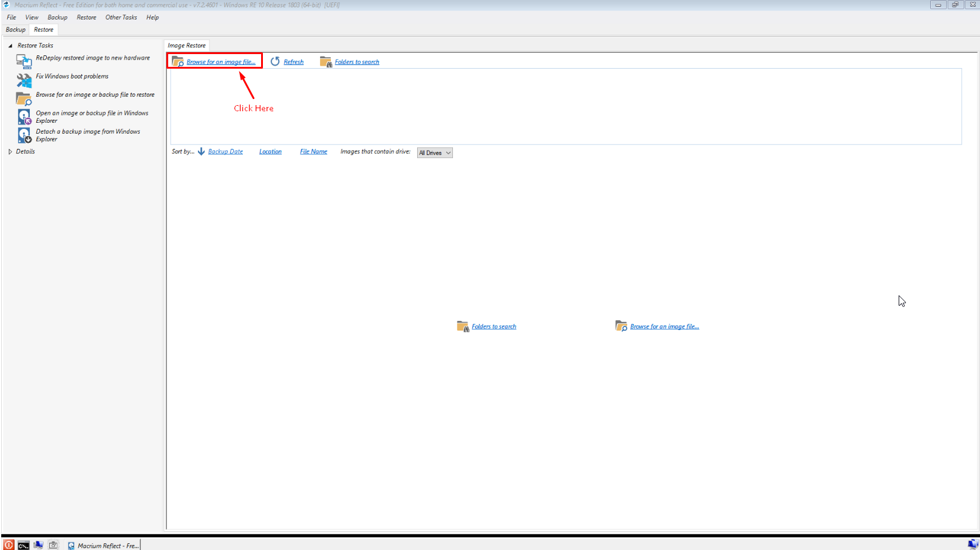Click the folder icon beside Browse for an image or backup file to restore
980x550 pixels.
[24, 98]
